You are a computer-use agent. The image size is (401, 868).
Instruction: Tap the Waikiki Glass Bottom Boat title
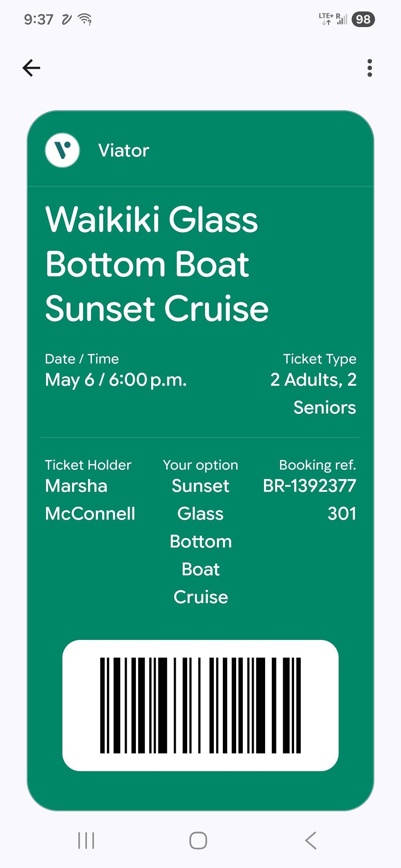[157, 264]
